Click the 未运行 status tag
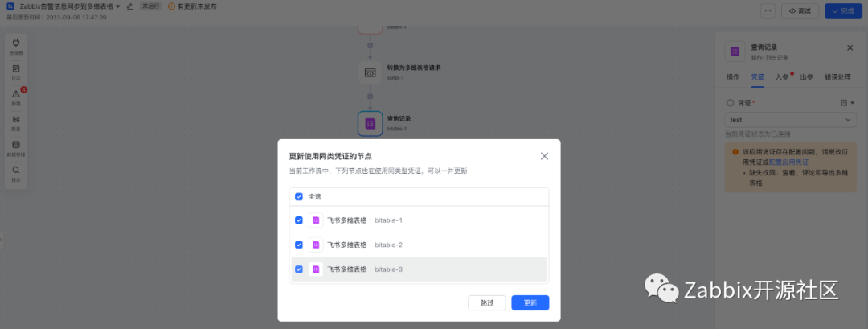868x329 pixels. point(149,6)
